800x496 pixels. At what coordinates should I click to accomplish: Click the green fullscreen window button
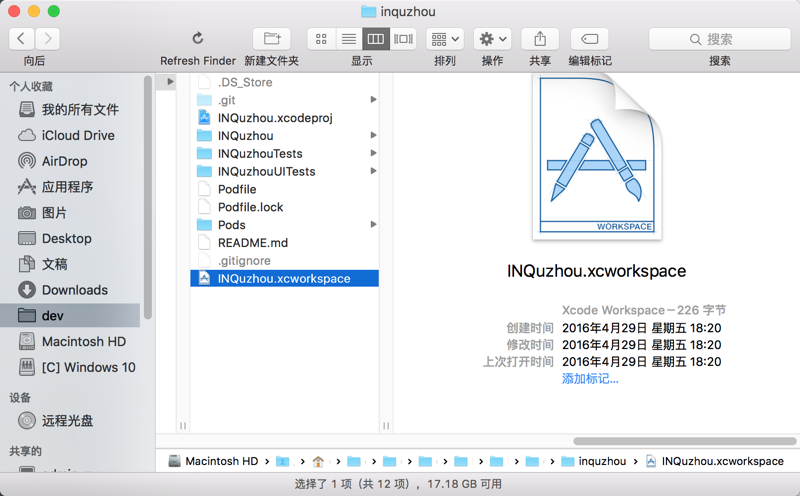pos(54,11)
